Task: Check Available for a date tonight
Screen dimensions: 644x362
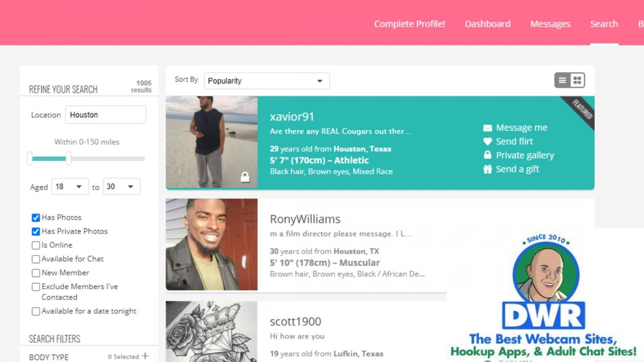Action: click(x=36, y=311)
